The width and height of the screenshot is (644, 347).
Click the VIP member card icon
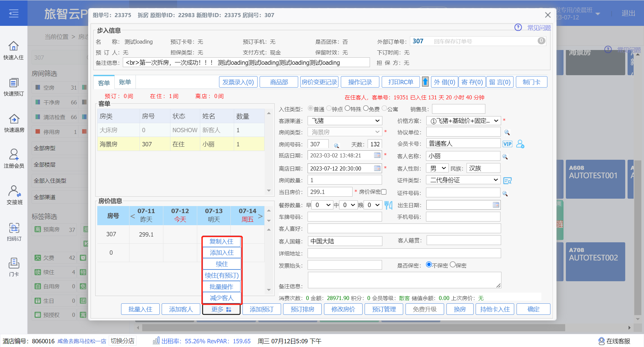pyautogui.click(x=507, y=144)
